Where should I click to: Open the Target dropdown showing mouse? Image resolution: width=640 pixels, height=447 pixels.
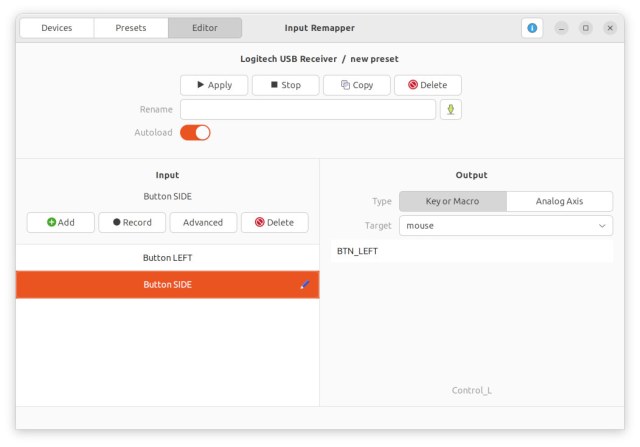click(506, 226)
